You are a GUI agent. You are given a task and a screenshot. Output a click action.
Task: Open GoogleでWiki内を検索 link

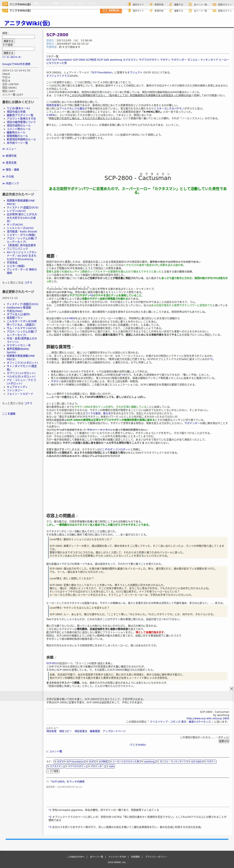pos(16,64)
